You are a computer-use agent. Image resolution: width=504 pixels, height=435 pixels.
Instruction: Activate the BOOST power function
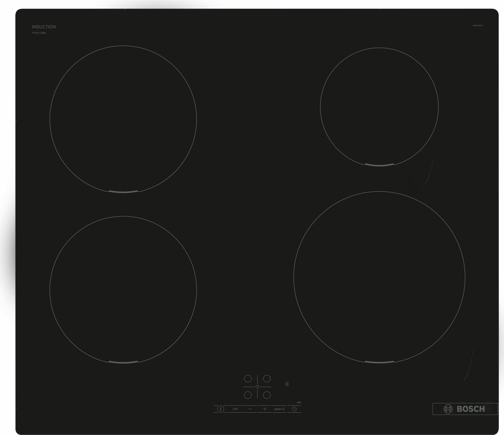(279, 409)
